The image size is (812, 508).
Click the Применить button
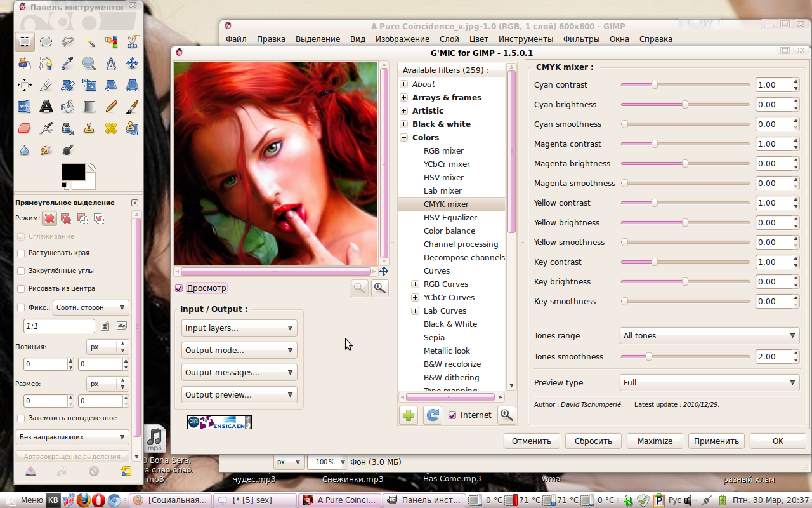717,441
